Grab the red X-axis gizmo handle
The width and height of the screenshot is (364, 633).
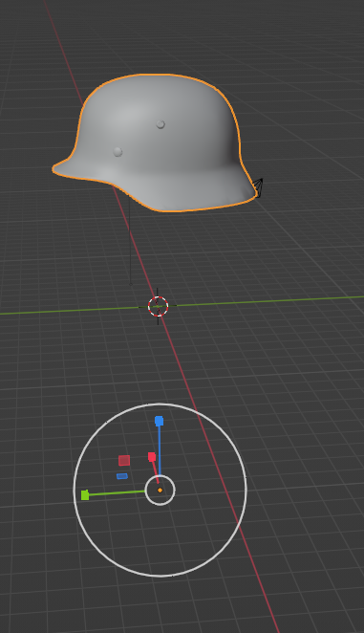[152, 457]
